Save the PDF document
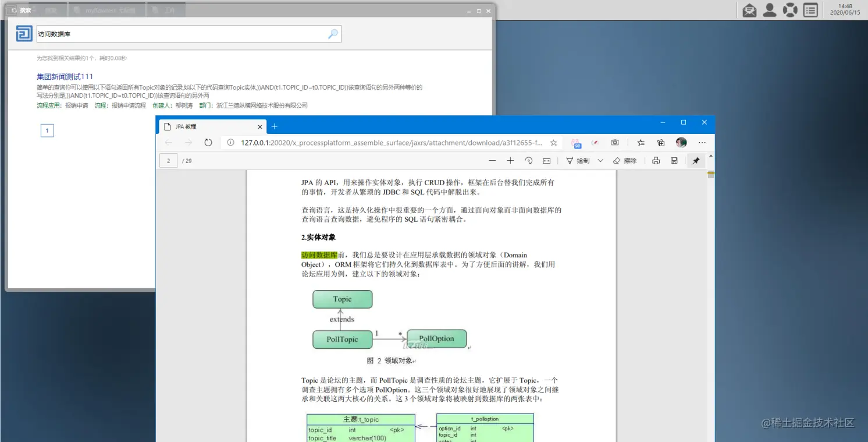Screen dimensions: 868x442 click(x=674, y=160)
